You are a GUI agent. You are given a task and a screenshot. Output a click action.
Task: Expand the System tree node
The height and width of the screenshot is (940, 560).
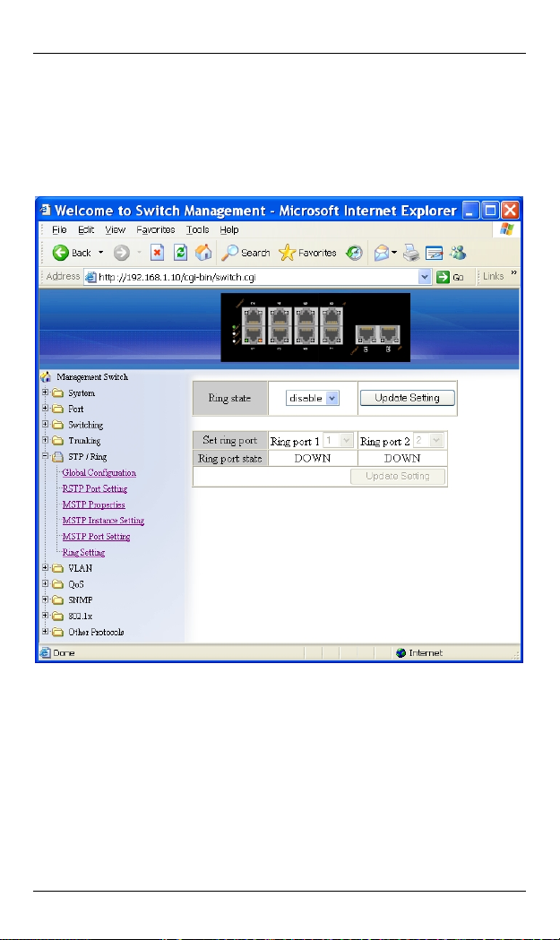pos(45,392)
